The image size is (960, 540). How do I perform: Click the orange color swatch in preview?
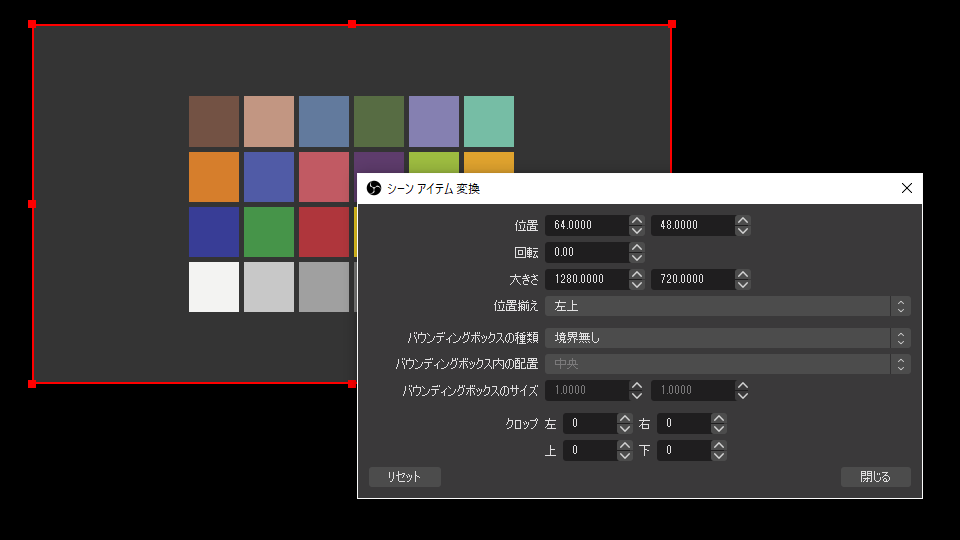214,177
